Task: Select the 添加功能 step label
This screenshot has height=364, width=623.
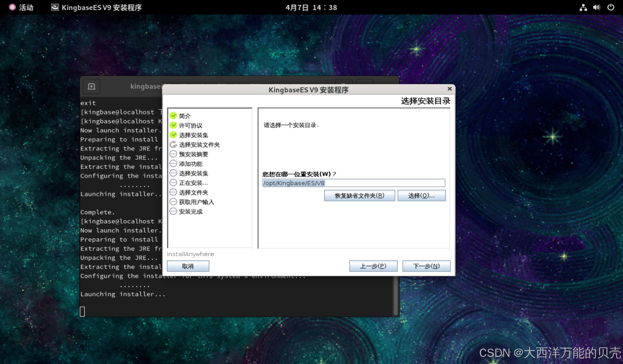Action: [191, 164]
